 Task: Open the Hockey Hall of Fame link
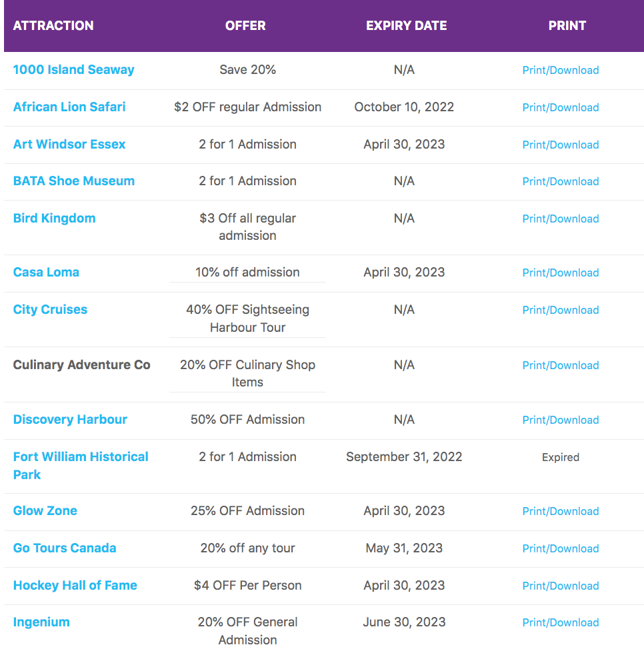point(75,585)
